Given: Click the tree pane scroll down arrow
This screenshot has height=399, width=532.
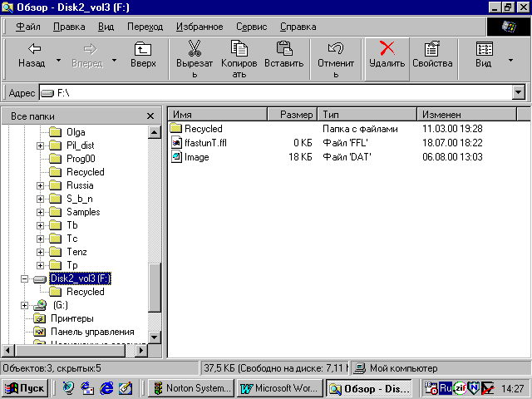Looking at the screenshot, I should click(x=154, y=337).
